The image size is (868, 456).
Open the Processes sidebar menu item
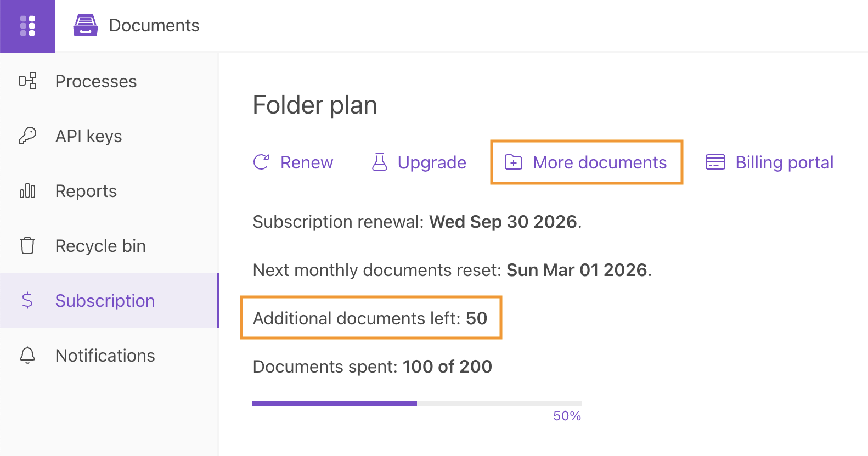(96, 81)
